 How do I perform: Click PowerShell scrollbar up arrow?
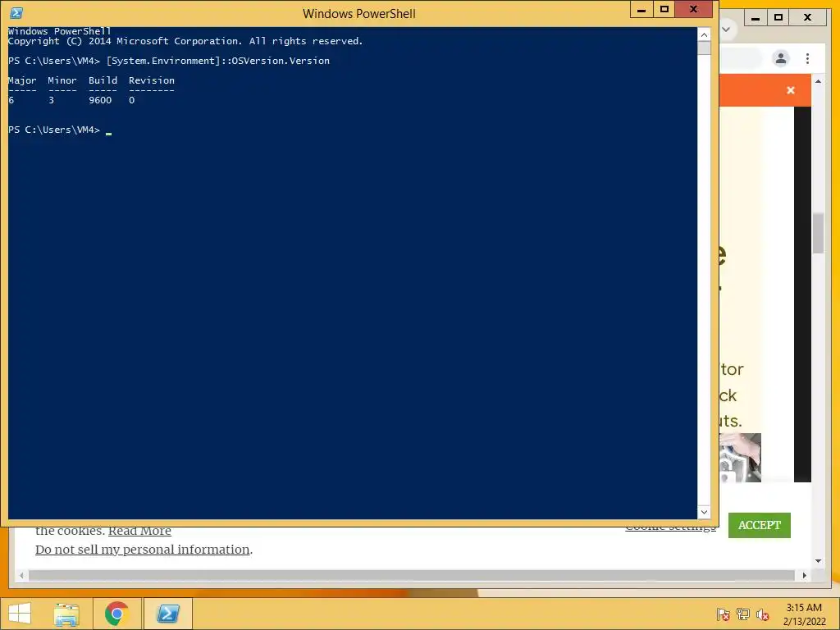click(x=704, y=34)
